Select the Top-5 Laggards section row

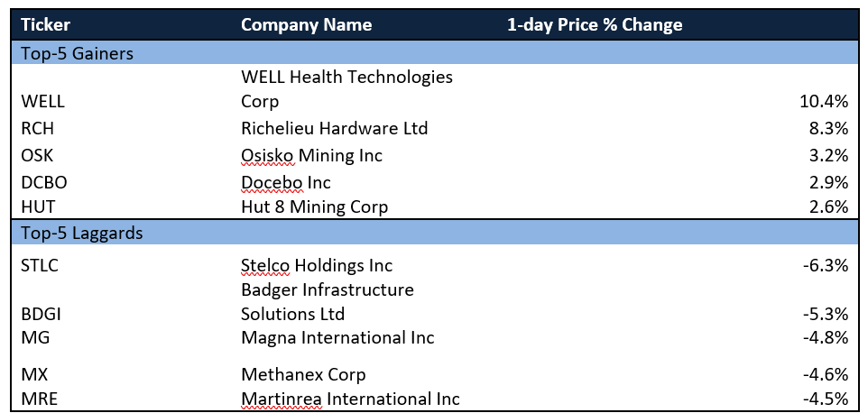pos(434,233)
